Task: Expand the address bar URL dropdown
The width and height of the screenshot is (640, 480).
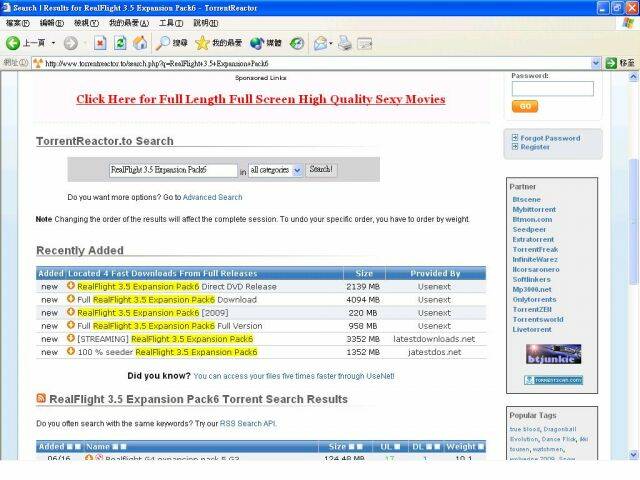Action: tap(596, 63)
